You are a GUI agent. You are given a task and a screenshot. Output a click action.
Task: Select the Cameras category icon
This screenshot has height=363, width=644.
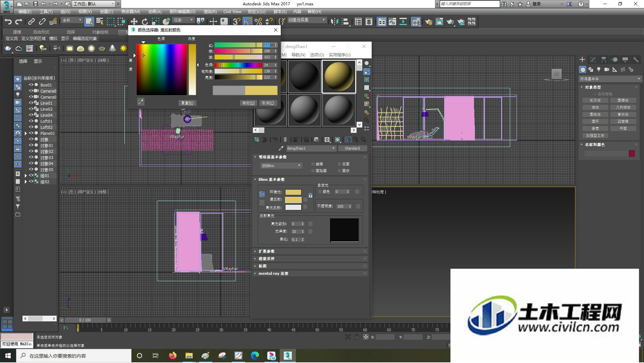[607, 69]
